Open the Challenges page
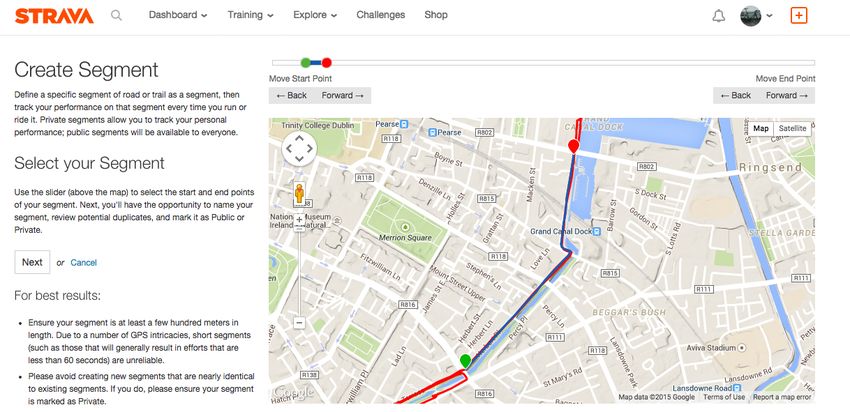The image size is (850, 412). coord(381,15)
